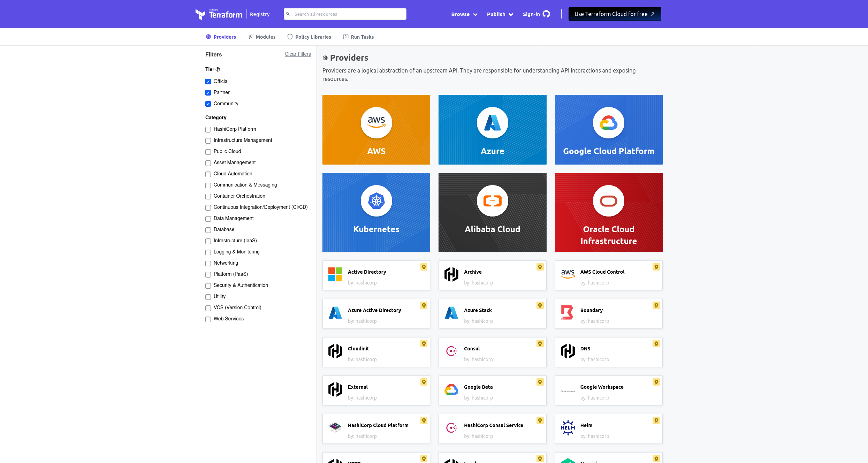Click the GitHub icon beside Sign-in
868x463 pixels.
click(546, 14)
